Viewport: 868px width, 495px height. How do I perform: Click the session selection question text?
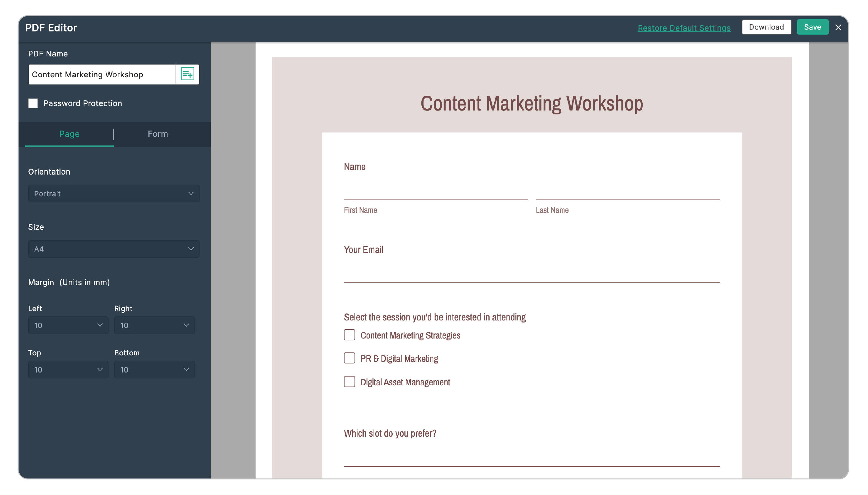click(435, 317)
